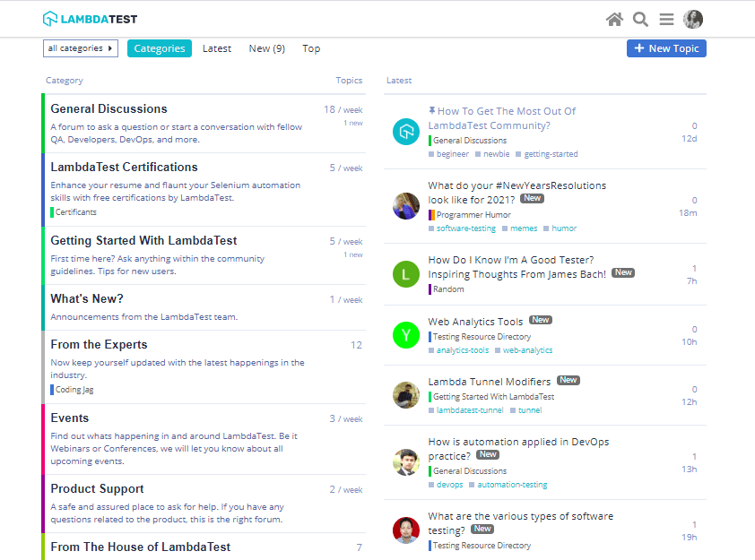The width and height of the screenshot is (755, 560).
Task: Open the home icon in the header
Action: coord(614,19)
